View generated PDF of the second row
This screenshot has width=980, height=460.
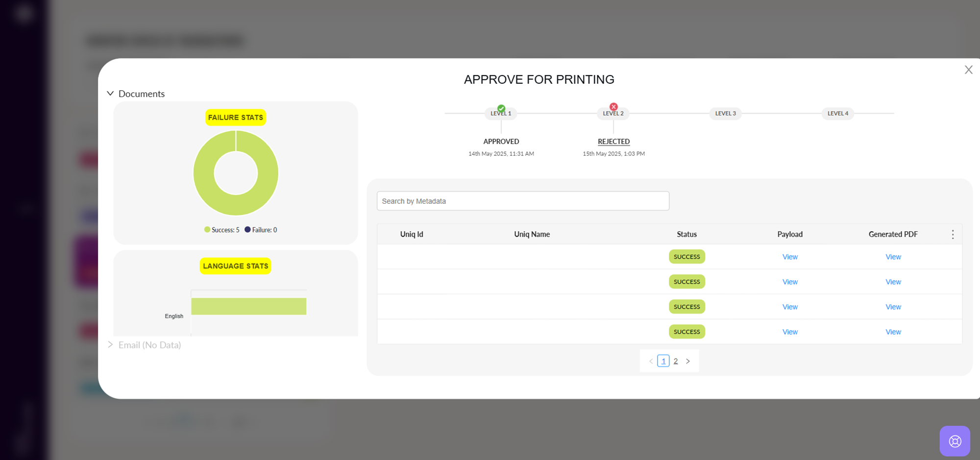(x=893, y=282)
